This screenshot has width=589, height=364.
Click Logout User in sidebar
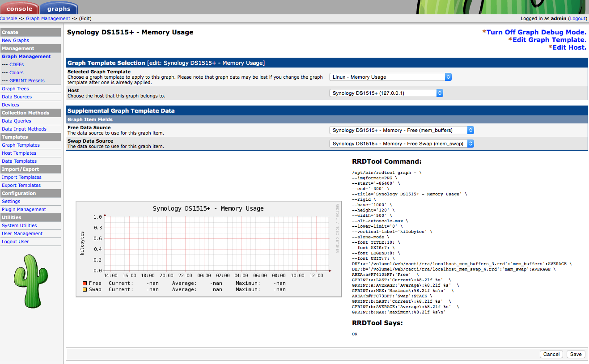point(15,241)
